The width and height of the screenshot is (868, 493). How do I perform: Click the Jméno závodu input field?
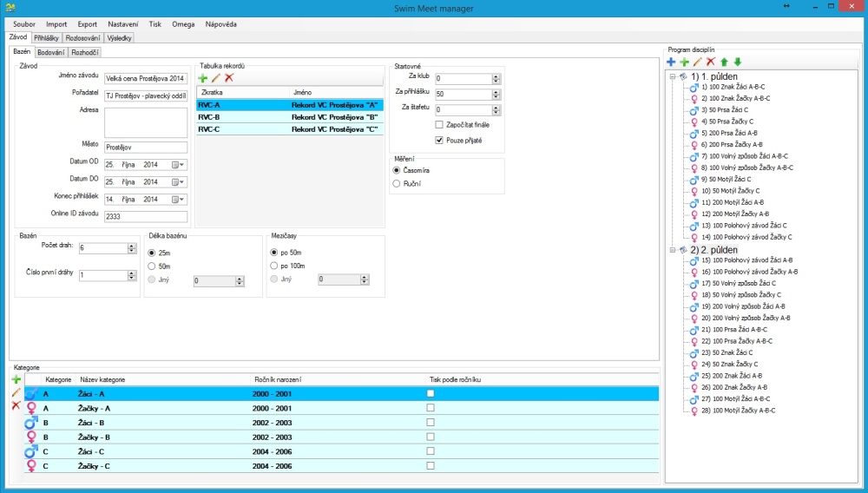point(146,79)
